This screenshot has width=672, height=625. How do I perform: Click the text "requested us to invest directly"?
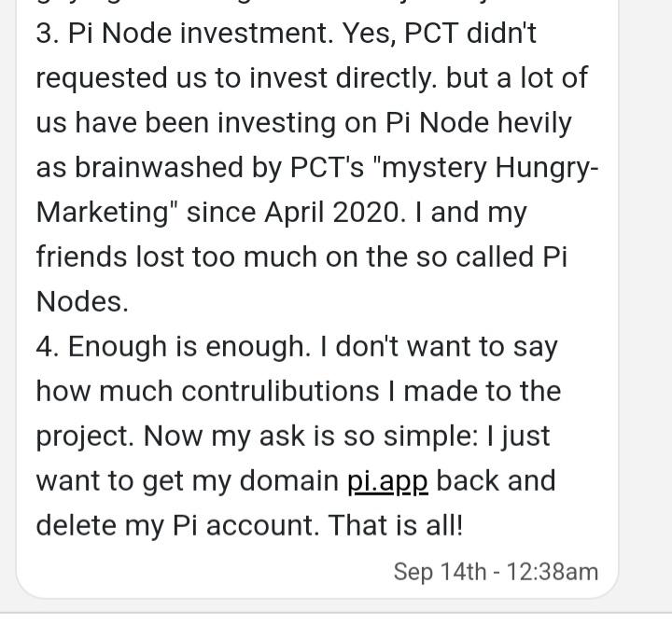pos(235,78)
